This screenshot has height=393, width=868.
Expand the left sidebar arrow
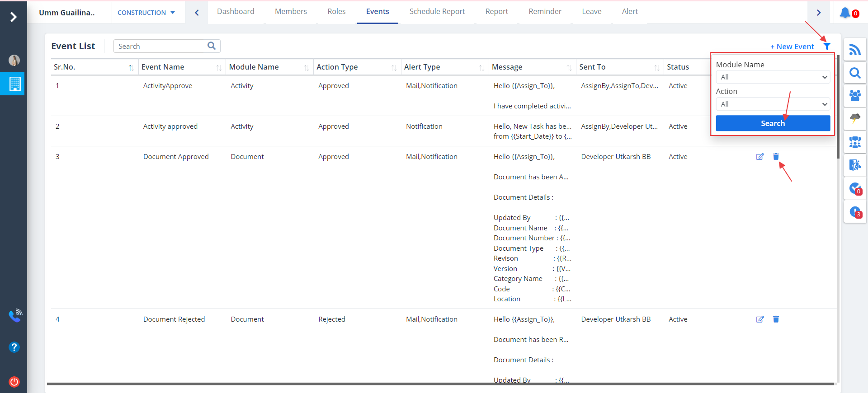14,17
